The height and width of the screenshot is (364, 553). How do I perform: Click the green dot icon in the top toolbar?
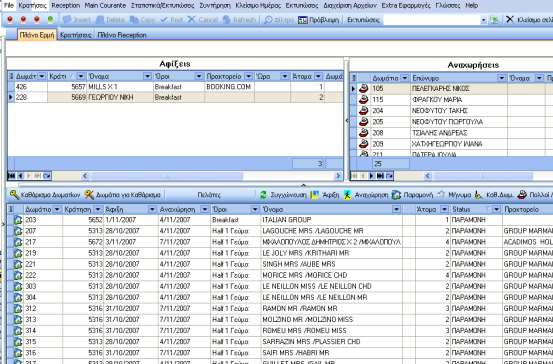tap(50, 20)
